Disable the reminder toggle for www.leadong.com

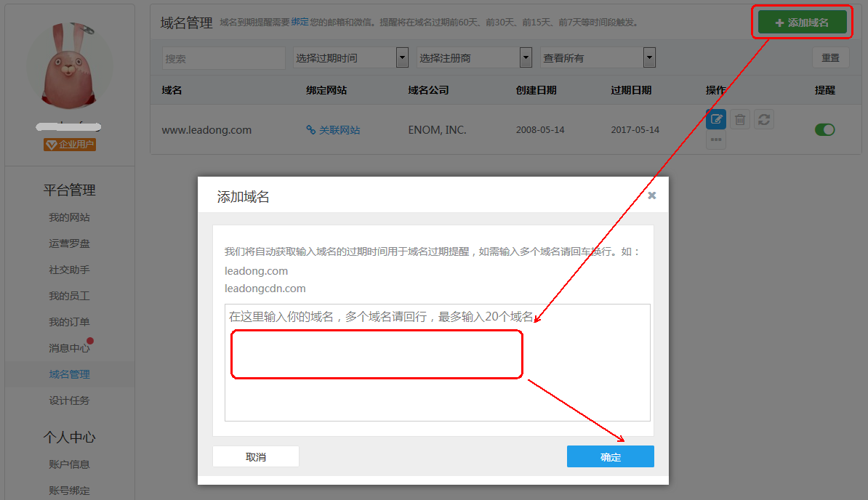(824, 129)
